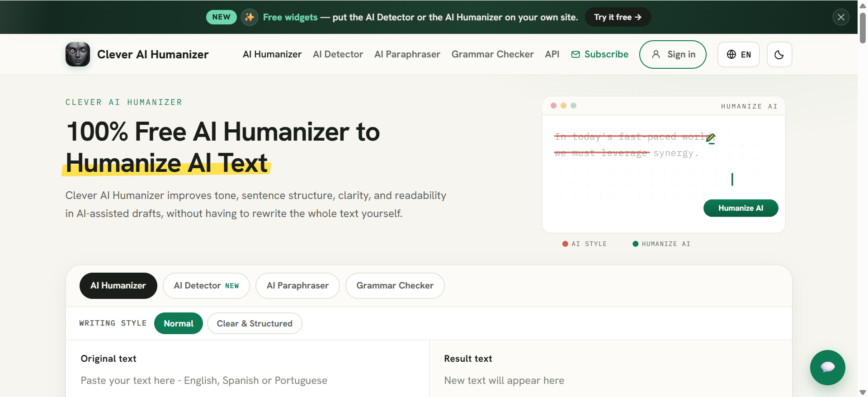Image resolution: width=868 pixels, height=397 pixels.
Task: Click the pencil icon in the preview card
Action: click(x=711, y=138)
